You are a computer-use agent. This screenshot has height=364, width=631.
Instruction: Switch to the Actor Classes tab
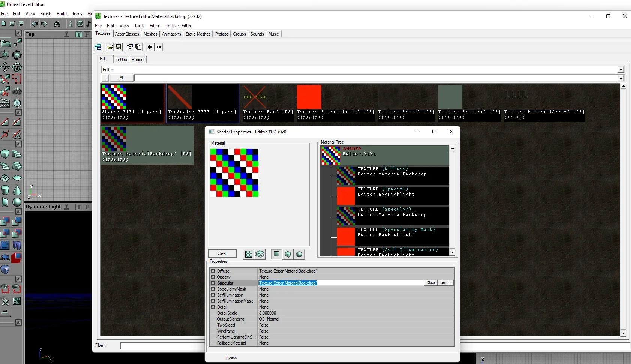(x=127, y=34)
